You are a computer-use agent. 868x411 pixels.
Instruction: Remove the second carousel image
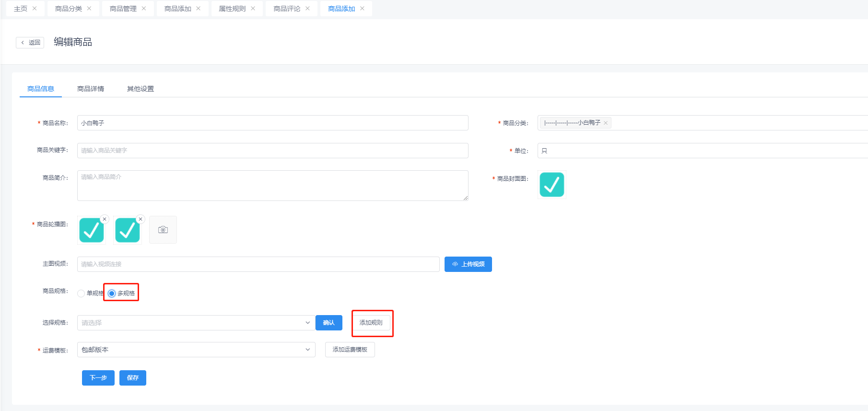coord(141,219)
